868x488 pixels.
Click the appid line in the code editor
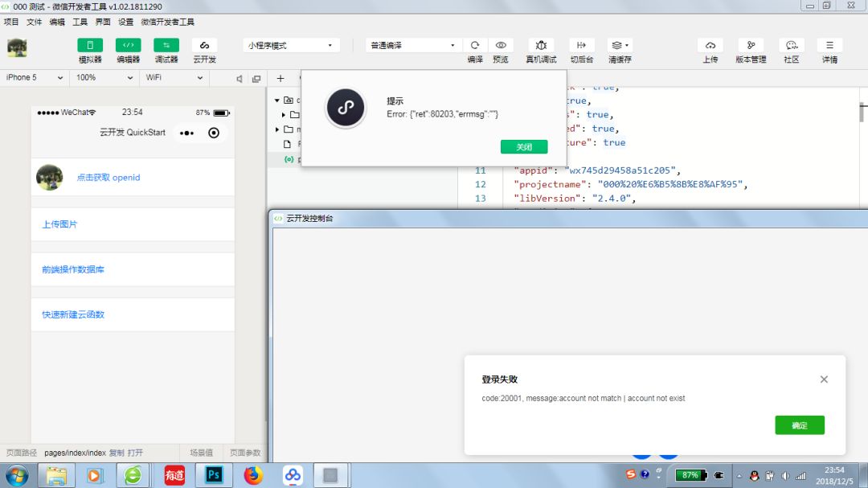(x=596, y=170)
